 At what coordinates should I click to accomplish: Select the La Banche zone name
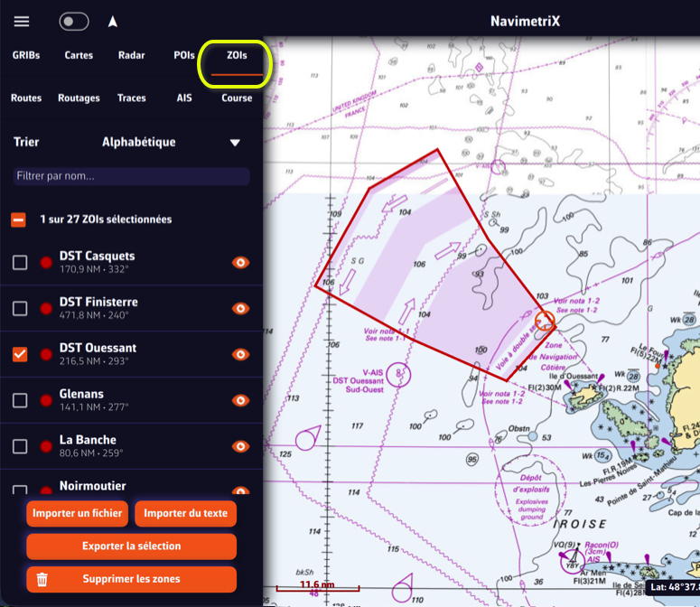coord(88,440)
